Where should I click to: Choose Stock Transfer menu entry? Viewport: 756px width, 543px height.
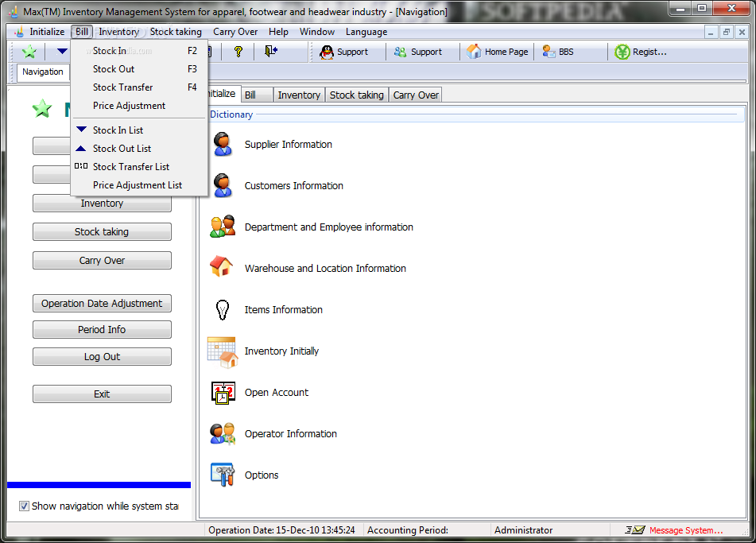tap(139, 87)
